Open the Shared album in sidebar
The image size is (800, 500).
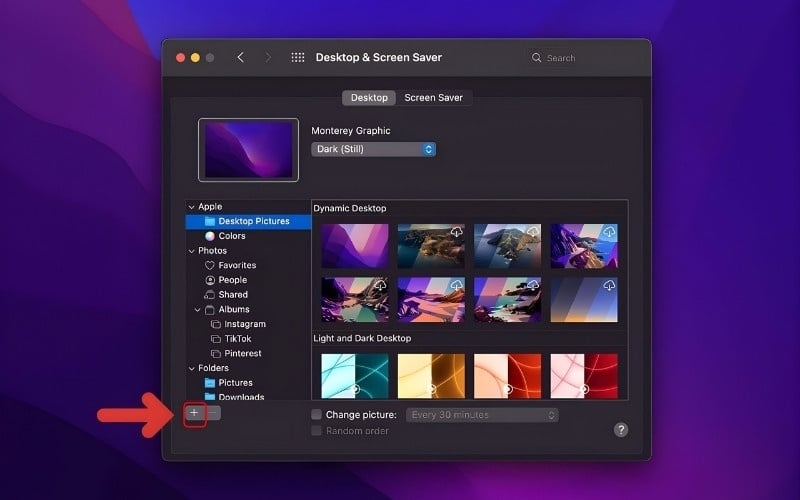click(232, 295)
